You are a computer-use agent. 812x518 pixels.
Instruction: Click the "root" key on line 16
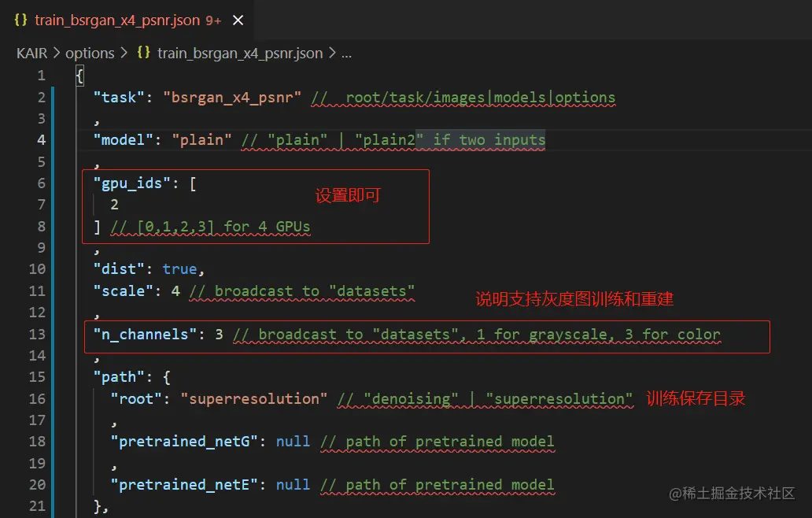pos(135,398)
